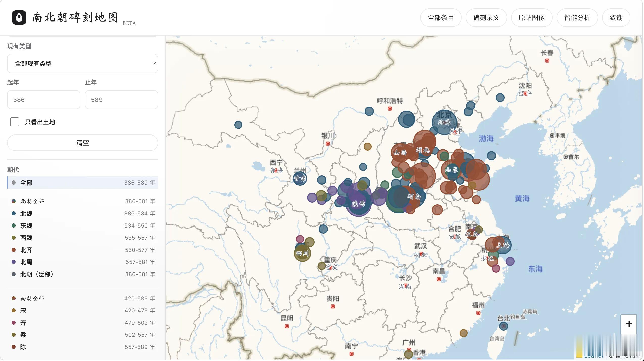Click the 江苏 cluster marker near 南京
Image resolution: width=644 pixels, height=361 pixels.
(472, 234)
